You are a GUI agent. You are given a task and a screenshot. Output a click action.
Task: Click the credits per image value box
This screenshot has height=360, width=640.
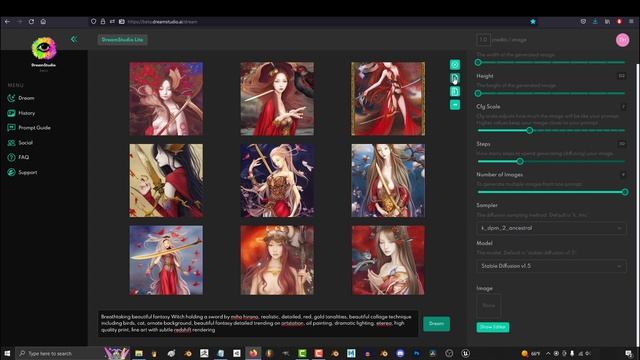(483, 40)
